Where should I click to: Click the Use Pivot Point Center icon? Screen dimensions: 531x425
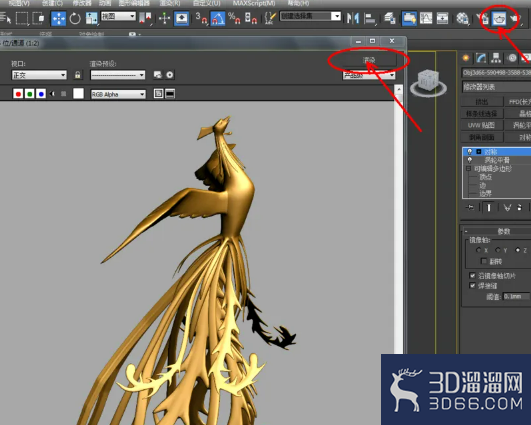pos(145,18)
